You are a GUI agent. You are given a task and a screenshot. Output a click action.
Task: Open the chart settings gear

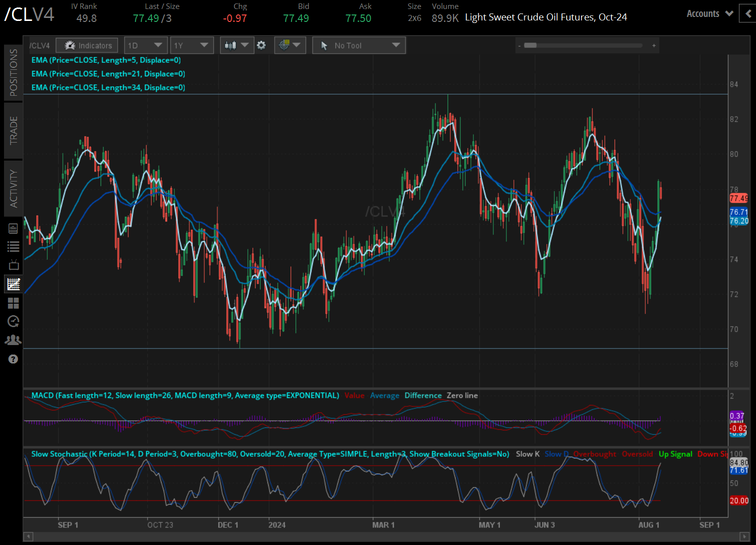point(261,45)
